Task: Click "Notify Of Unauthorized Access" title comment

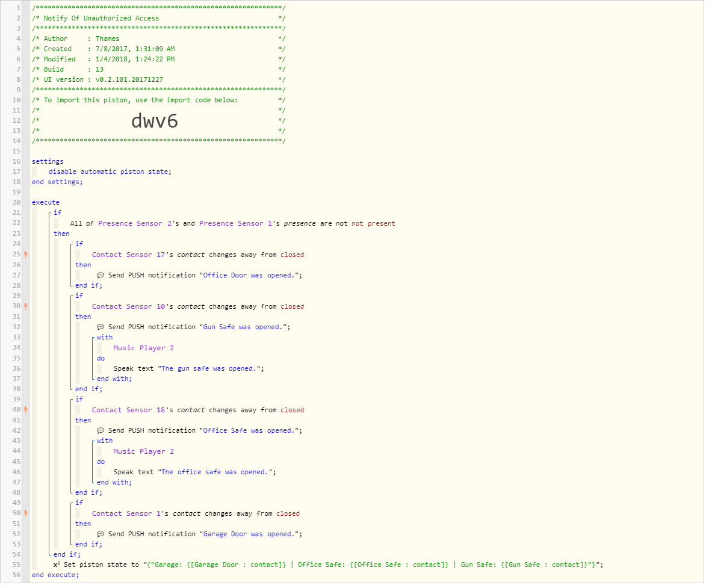Action: click(102, 18)
